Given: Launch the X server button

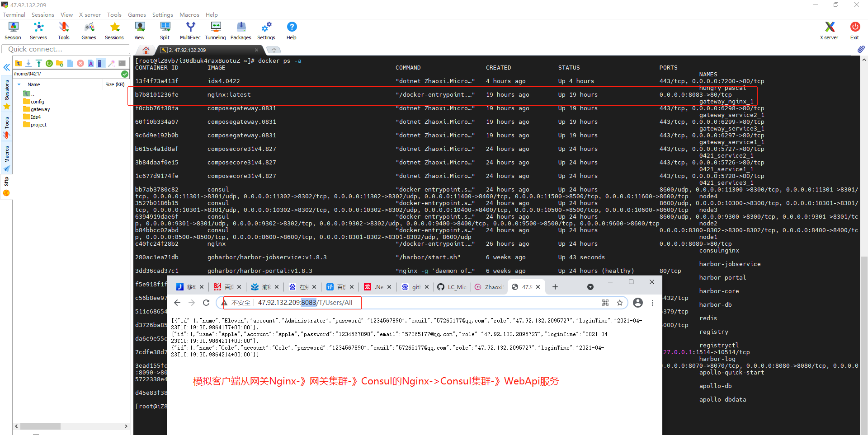Looking at the screenshot, I should click(829, 31).
